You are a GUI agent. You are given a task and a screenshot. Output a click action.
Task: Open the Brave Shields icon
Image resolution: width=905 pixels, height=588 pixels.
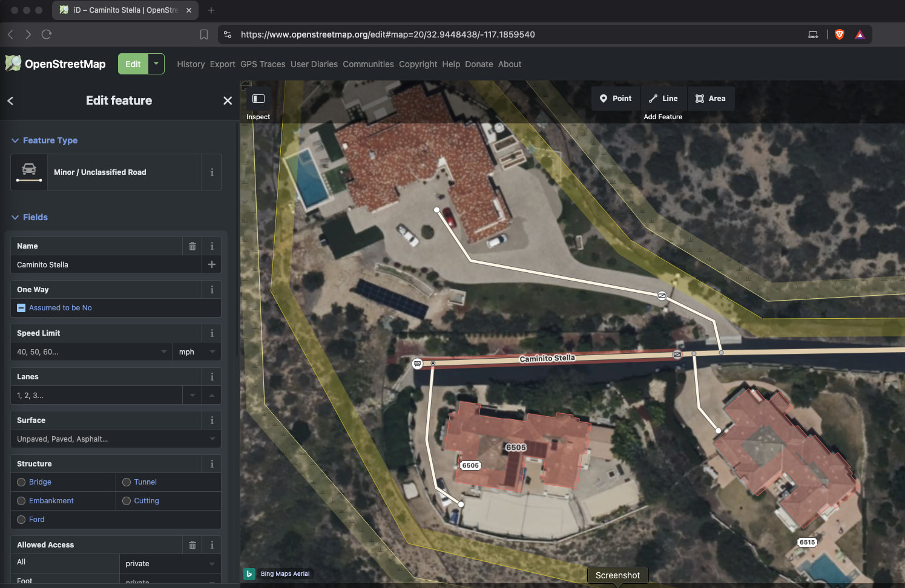[839, 34]
